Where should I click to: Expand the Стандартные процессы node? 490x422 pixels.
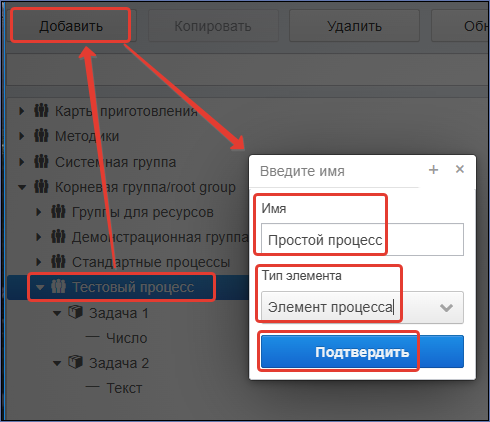pos(39,262)
